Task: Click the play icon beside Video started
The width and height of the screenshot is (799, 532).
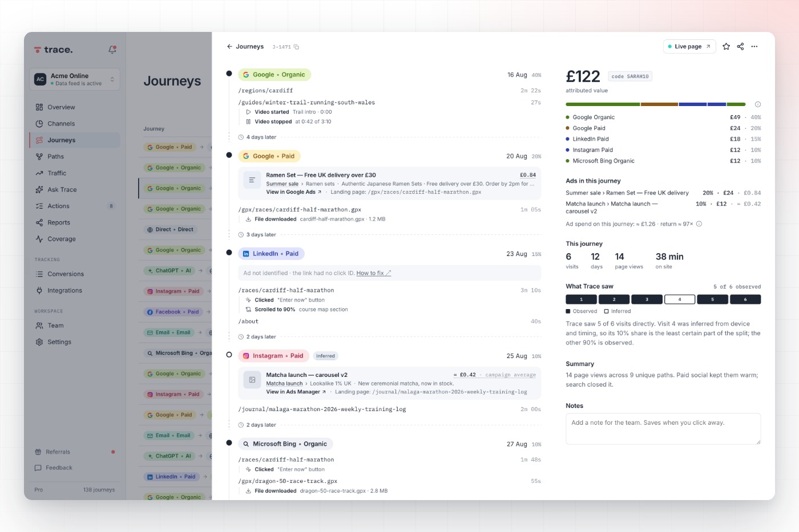Action: pos(248,112)
